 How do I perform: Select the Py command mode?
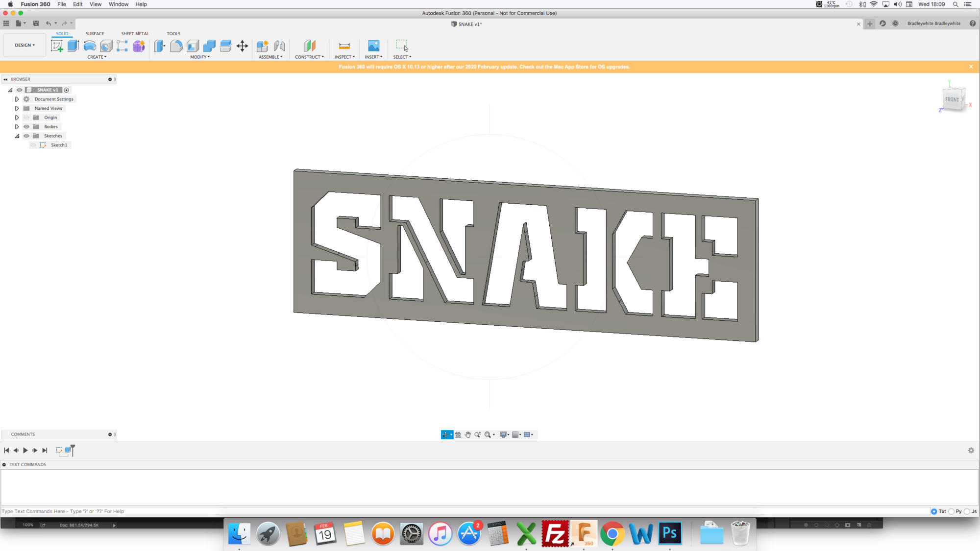pyautogui.click(x=952, y=511)
